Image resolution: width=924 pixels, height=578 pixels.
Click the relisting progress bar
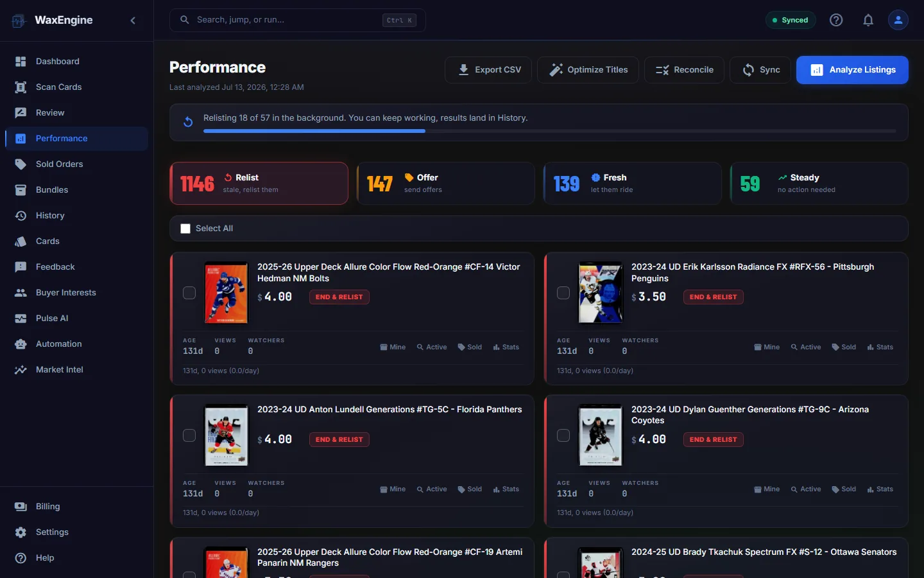point(550,131)
